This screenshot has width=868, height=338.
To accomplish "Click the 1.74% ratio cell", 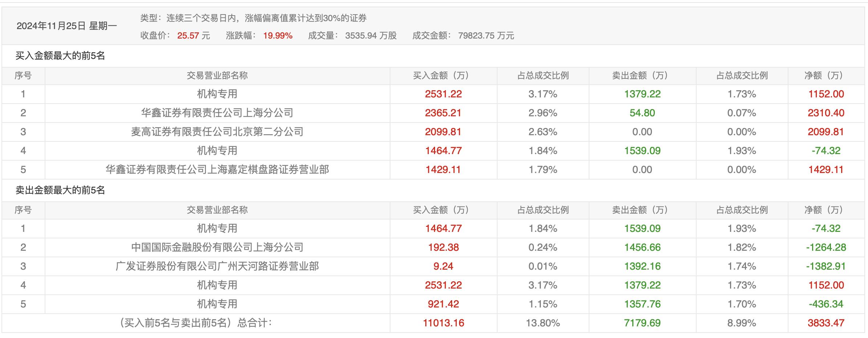I will pos(742,266).
